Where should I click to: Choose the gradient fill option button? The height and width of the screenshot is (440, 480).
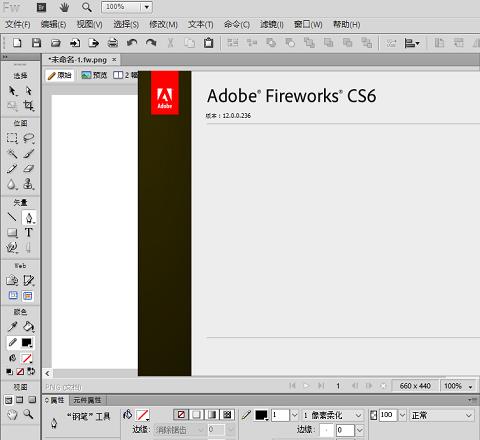coord(212,414)
